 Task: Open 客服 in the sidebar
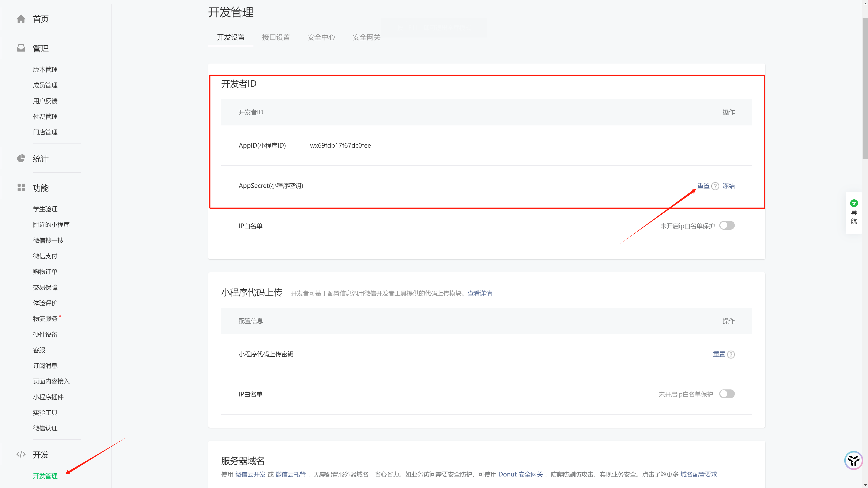pyautogui.click(x=39, y=350)
